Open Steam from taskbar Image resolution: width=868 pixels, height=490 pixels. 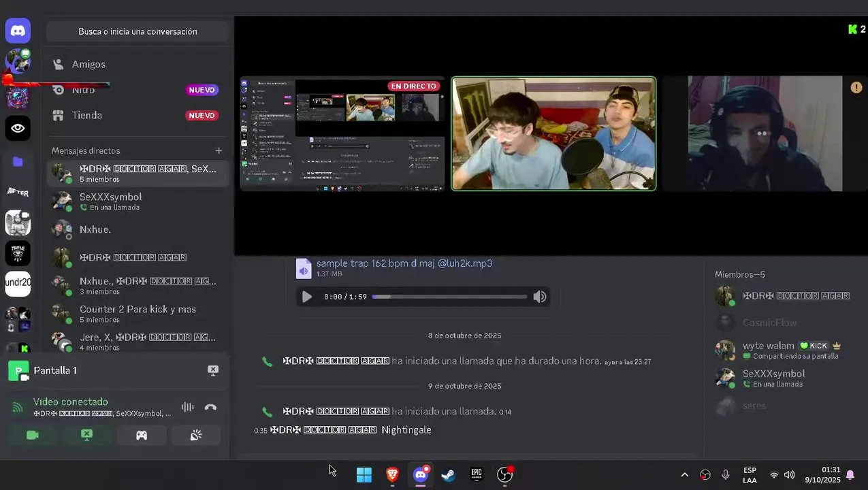tap(448, 474)
